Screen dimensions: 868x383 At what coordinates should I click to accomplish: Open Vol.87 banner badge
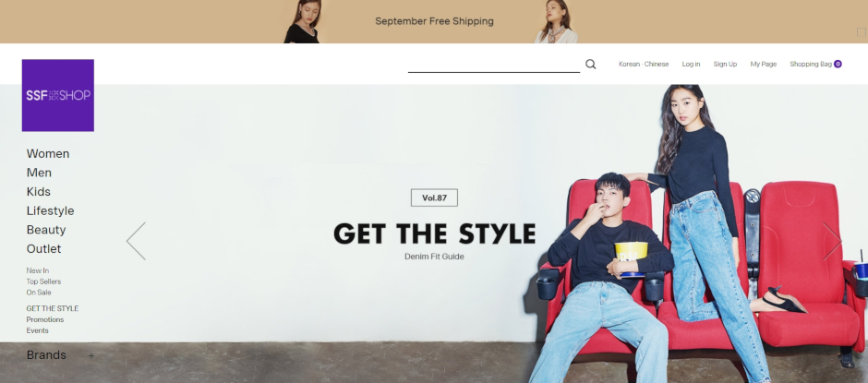coord(434,197)
